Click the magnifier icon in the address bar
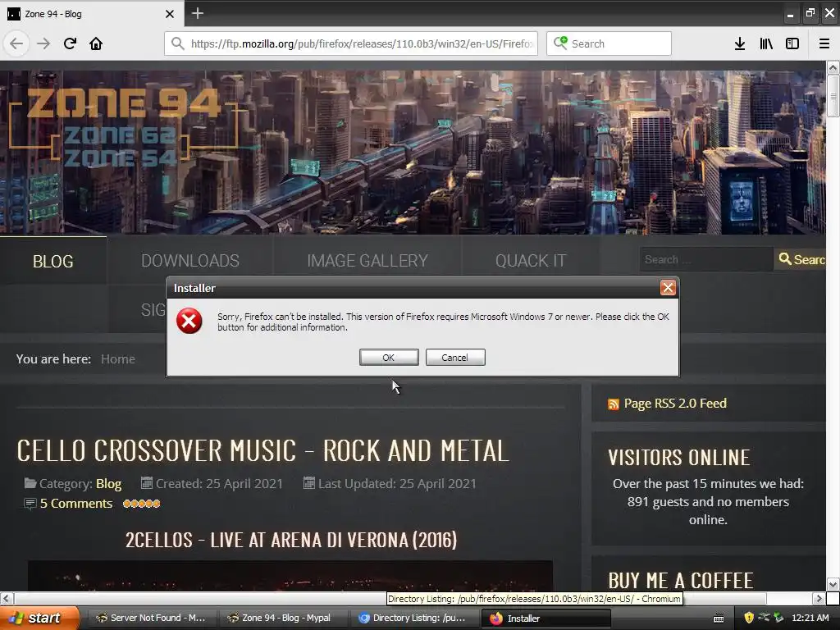This screenshot has width=840, height=630. pos(177,43)
